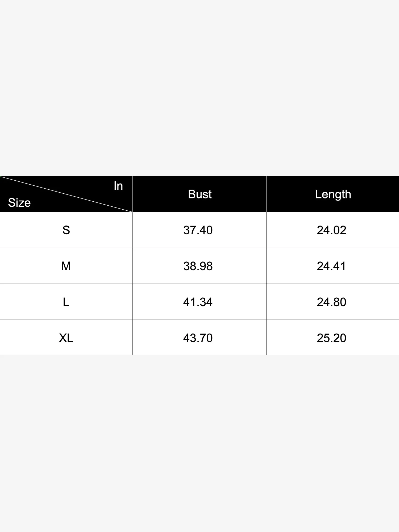Select the M size row label
The width and height of the screenshot is (399, 532).
[x=66, y=266]
